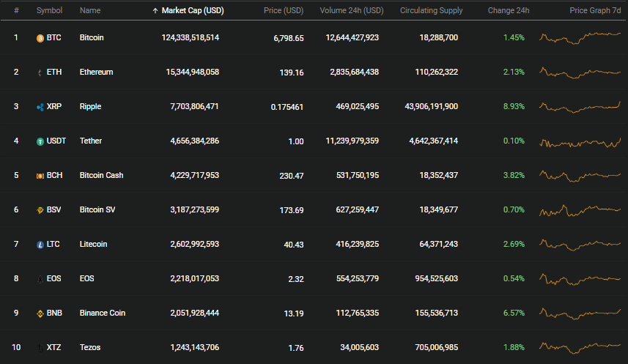Sort table by Volume 24h (USD) header

point(352,10)
